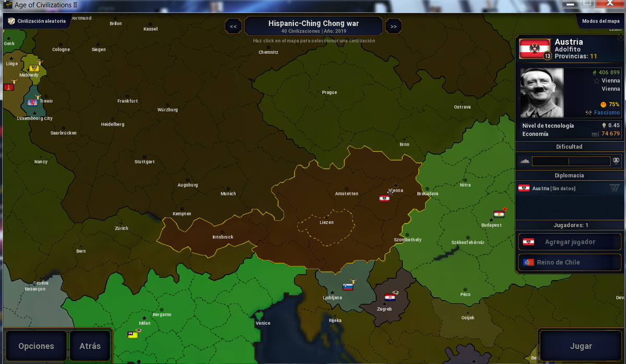This screenshot has width=626, height=364.
Task: Click the easy difficulty icon left of slider
Action: (x=525, y=161)
